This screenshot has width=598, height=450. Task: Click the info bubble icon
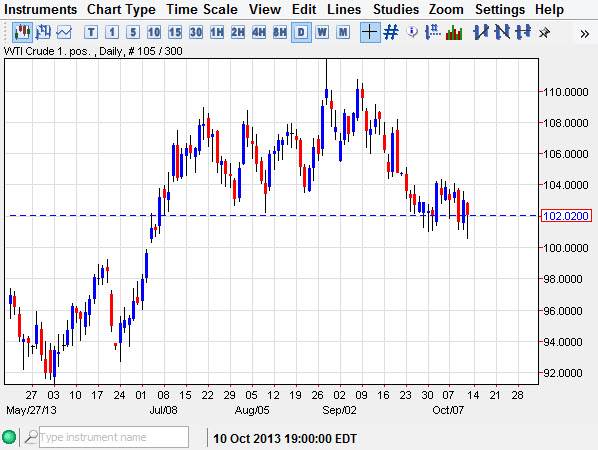412,32
